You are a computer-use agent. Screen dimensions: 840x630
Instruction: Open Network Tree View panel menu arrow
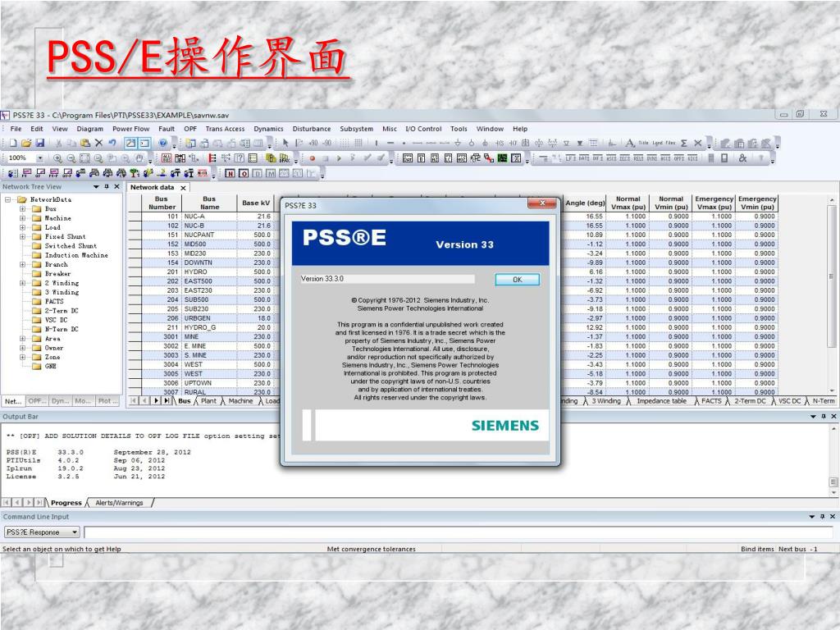pos(97,186)
